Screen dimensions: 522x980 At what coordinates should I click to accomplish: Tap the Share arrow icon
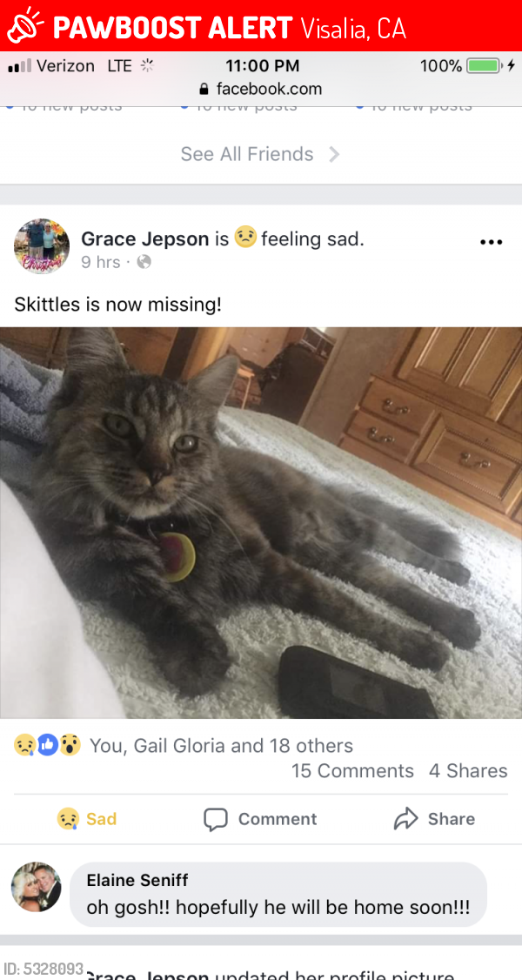405,819
